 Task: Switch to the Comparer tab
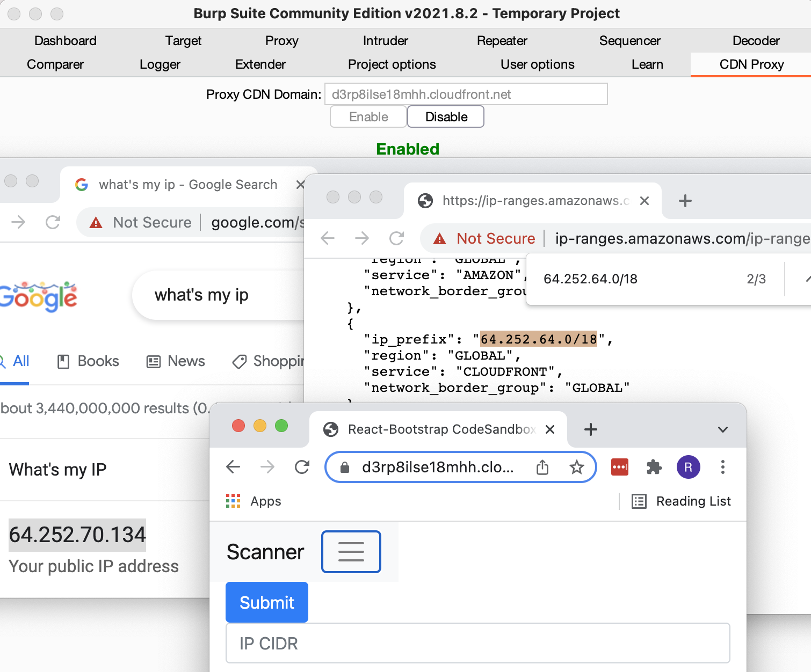coord(55,64)
